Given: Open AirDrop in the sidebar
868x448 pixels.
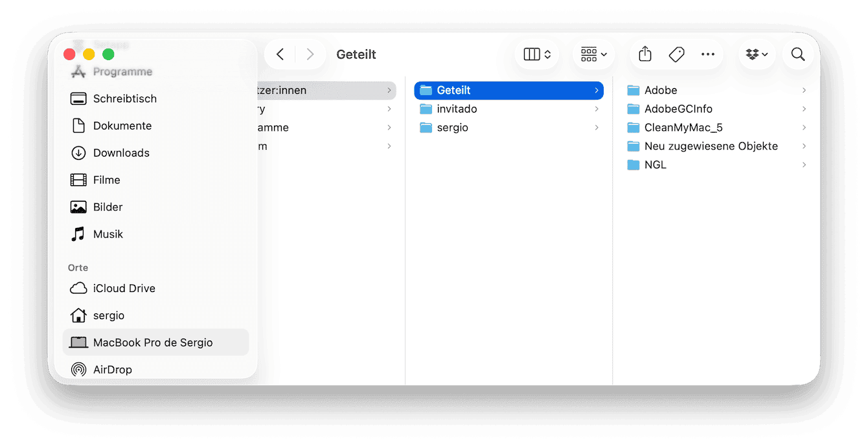Looking at the screenshot, I should click(112, 370).
